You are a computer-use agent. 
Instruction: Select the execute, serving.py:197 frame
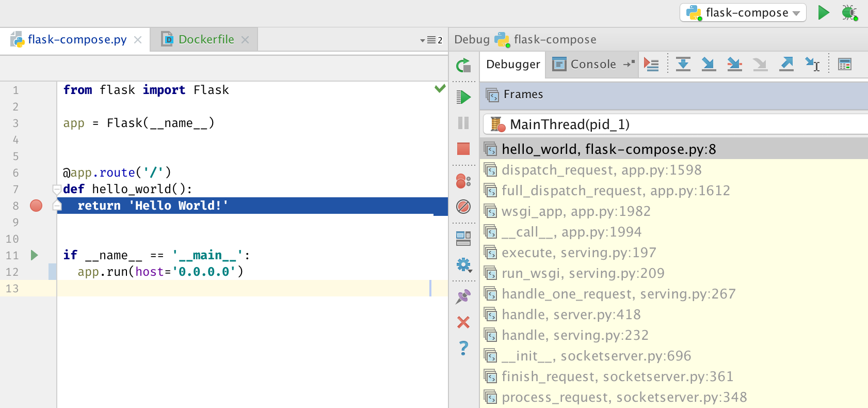click(x=675, y=253)
